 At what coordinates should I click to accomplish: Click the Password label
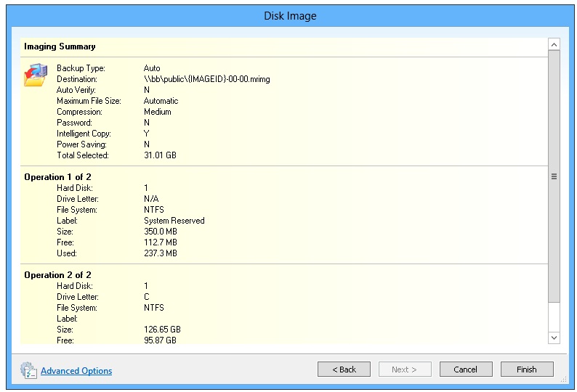(74, 123)
